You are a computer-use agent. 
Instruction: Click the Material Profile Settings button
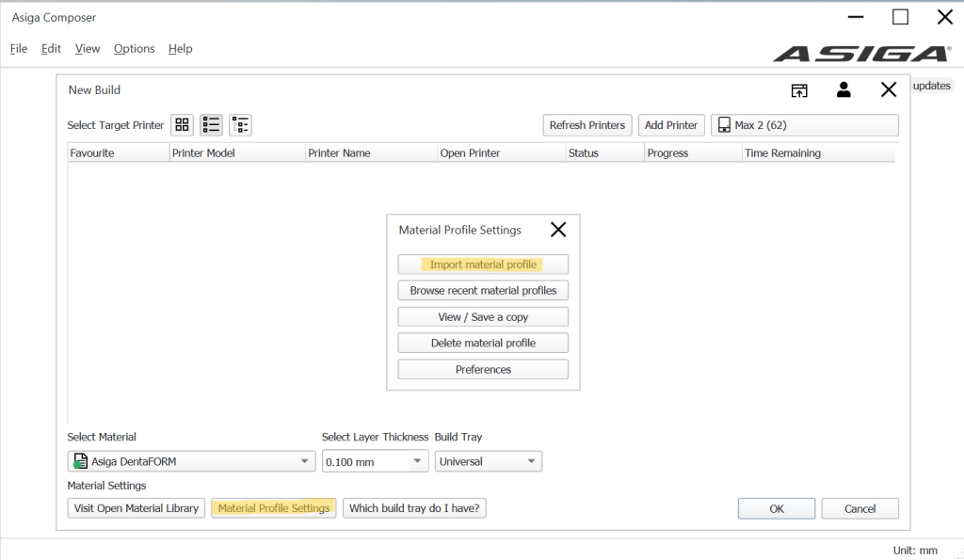point(274,508)
